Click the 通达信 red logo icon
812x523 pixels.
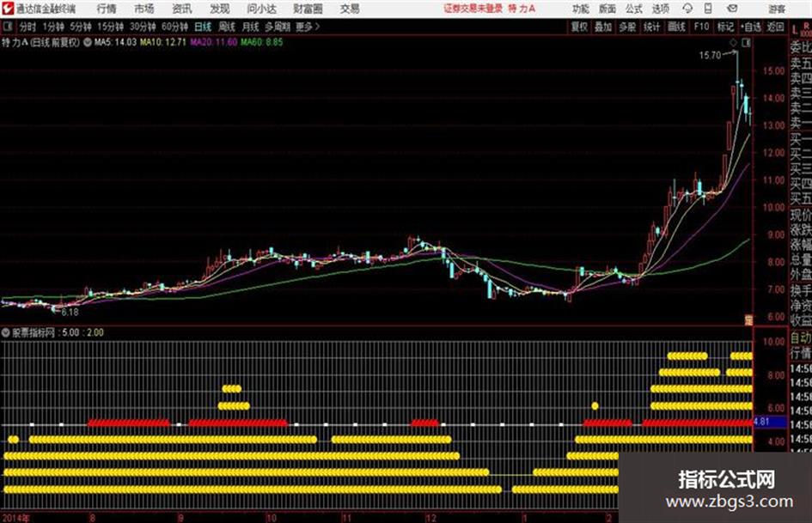[x=9, y=9]
